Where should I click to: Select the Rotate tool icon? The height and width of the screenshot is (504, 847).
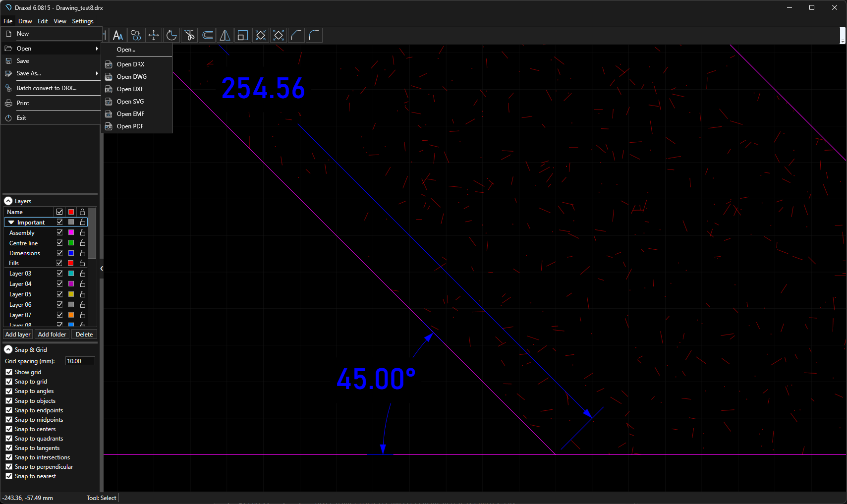point(171,35)
